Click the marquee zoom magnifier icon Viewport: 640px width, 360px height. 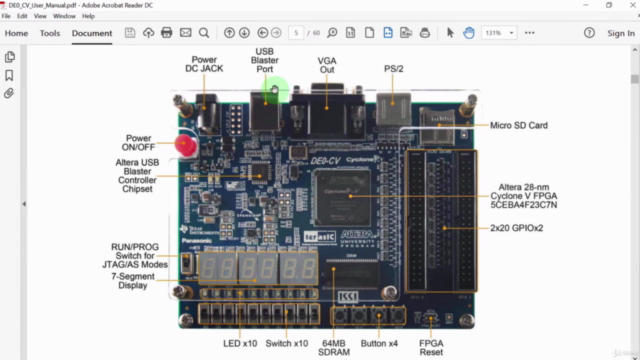click(x=332, y=33)
